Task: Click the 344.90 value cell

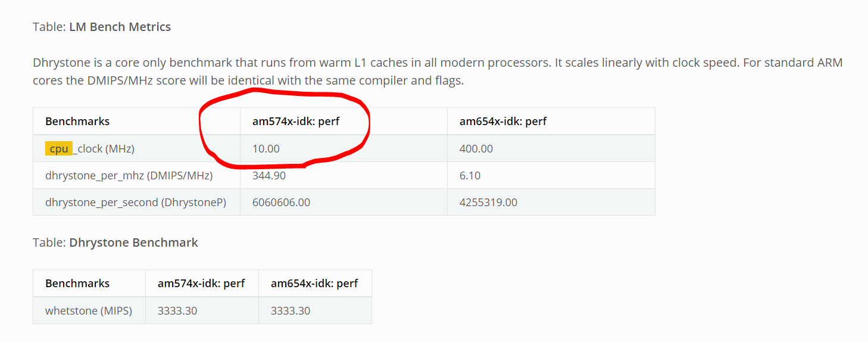Action: (269, 176)
